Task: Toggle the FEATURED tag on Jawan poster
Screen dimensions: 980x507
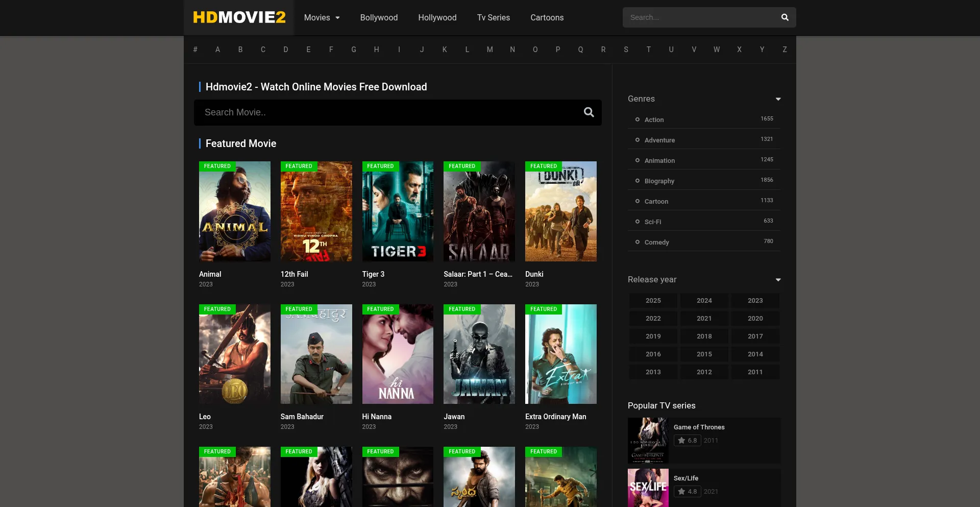Action: pyautogui.click(x=462, y=309)
